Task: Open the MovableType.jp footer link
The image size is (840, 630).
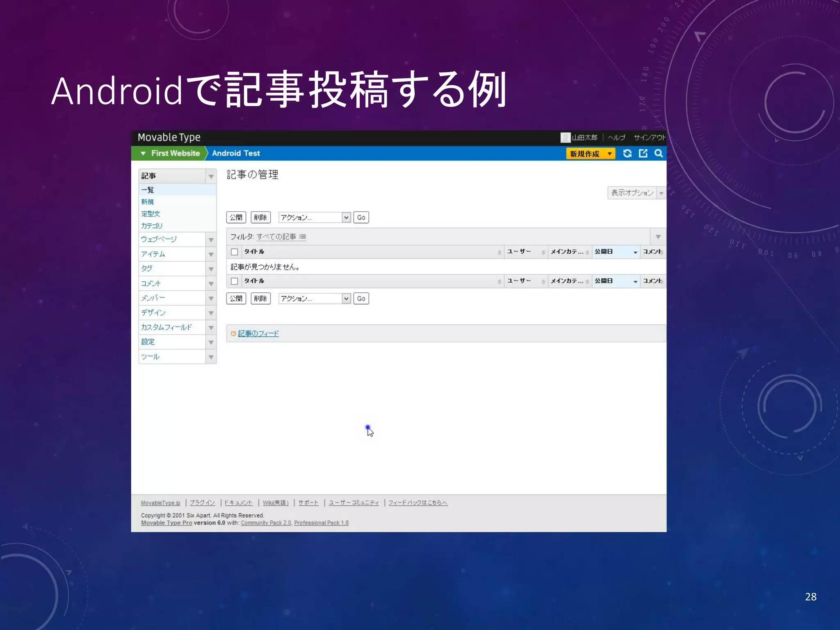Action: coord(161,503)
